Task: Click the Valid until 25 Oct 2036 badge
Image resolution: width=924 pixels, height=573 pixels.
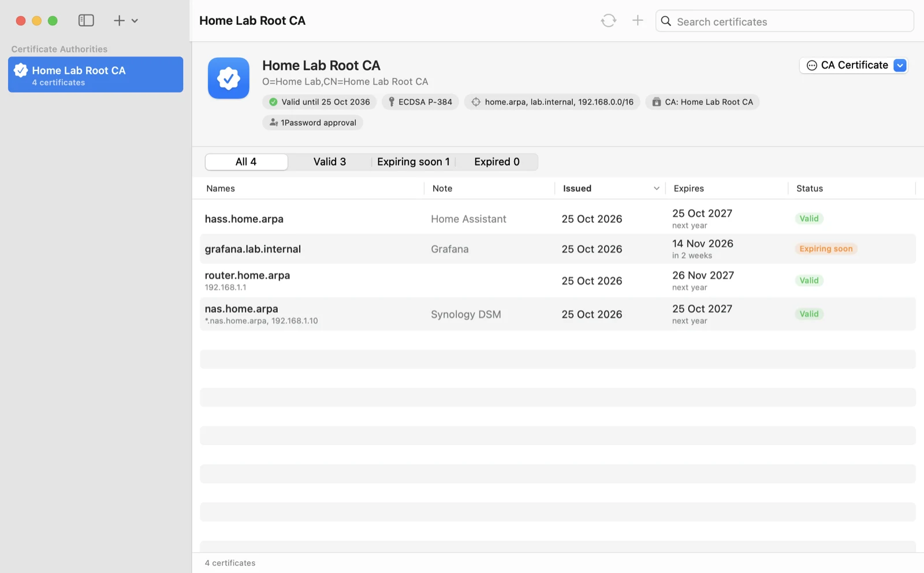Action: tap(319, 102)
